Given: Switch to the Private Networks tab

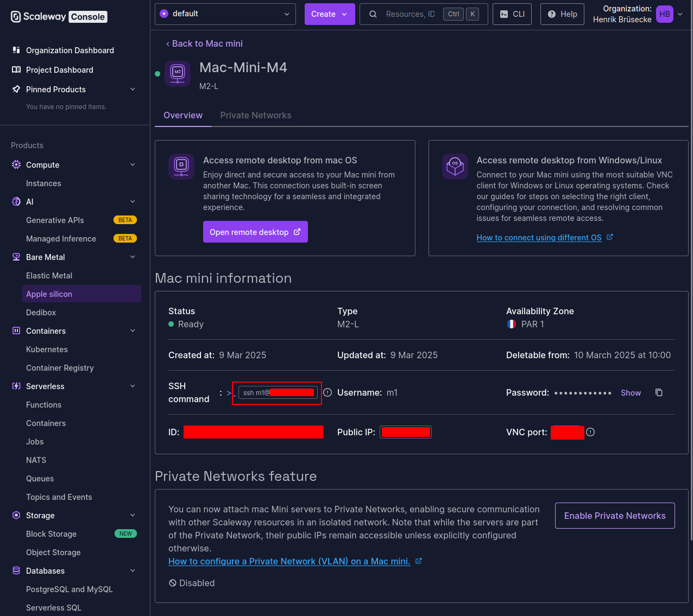Looking at the screenshot, I should (x=256, y=116).
